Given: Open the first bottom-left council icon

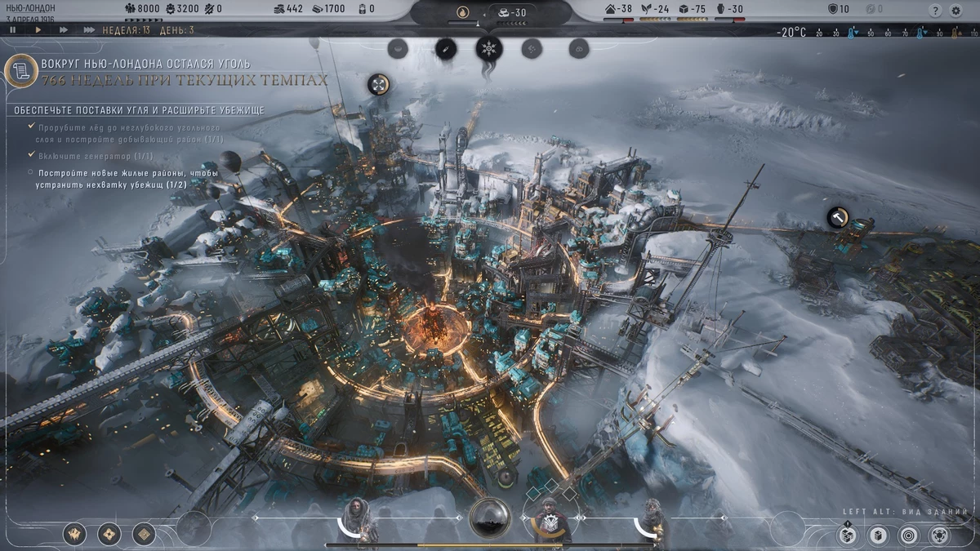Looking at the screenshot, I should click(74, 534).
